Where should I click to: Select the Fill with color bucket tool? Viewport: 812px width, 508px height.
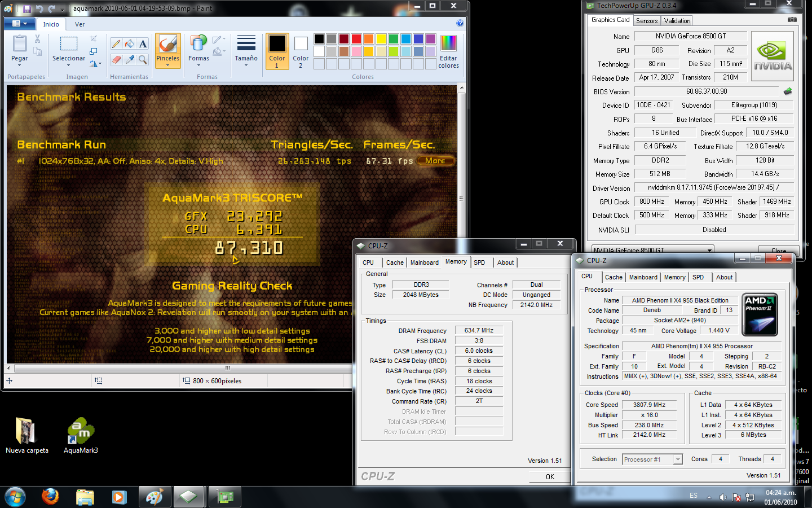[x=130, y=43]
